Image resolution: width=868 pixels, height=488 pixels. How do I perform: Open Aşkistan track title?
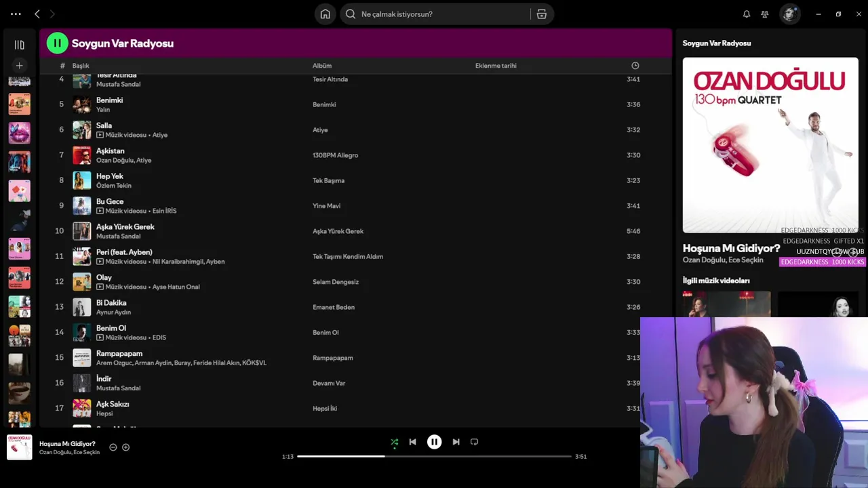pos(110,151)
